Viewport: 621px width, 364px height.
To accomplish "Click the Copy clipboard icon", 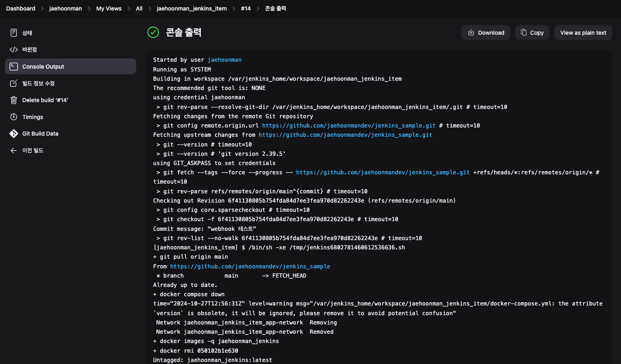I will coord(524,33).
